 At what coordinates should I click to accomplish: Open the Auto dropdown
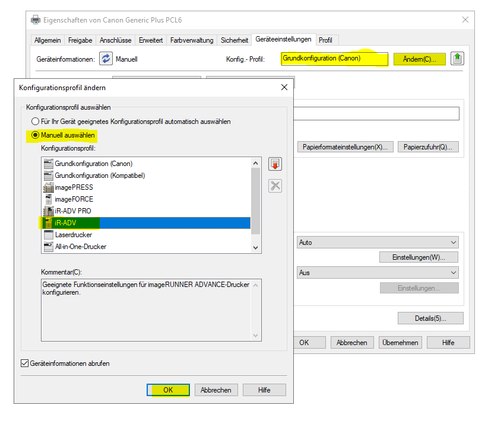(x=378, y=243)
